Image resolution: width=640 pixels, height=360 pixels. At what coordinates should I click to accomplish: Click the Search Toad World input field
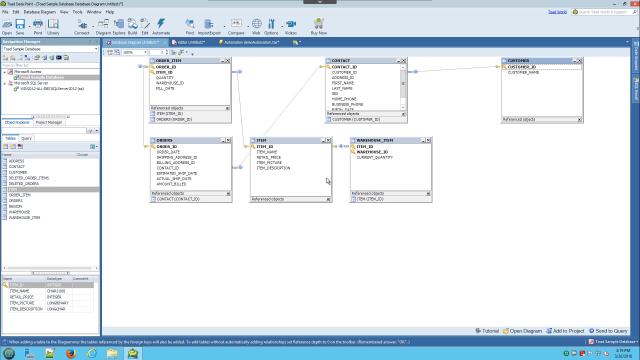point(604,12)
